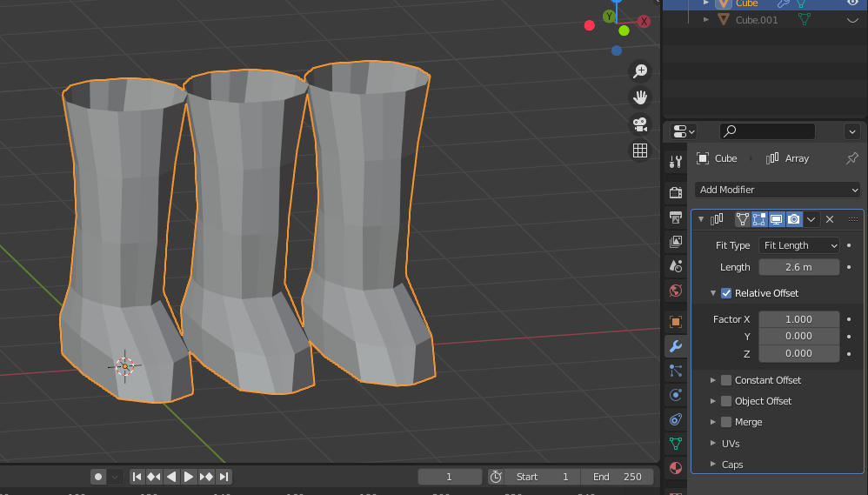Image resolution: width=868 pixels, height=495 pixels.
Task: Open the Fit Type dropdown
Action: (798, 245)
